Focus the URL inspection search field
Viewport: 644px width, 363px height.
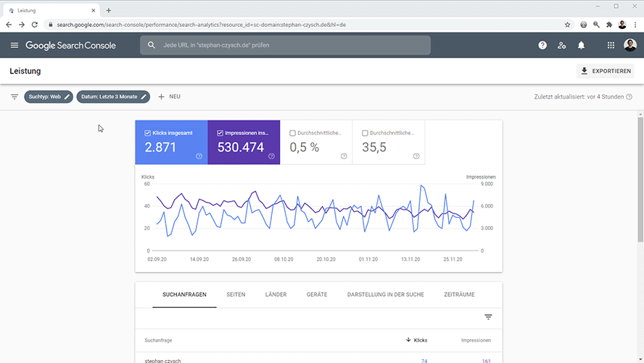pos(285,45)
